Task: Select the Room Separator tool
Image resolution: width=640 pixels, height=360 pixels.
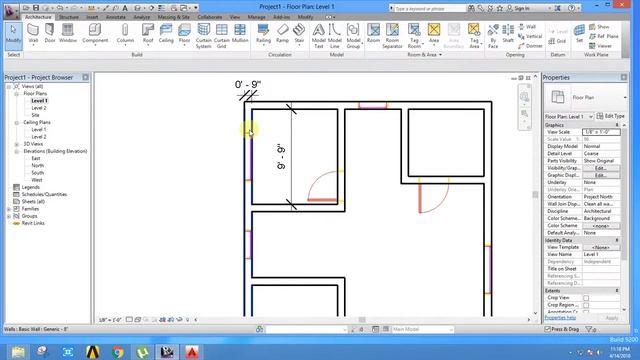Action: (x=392, y=36)
